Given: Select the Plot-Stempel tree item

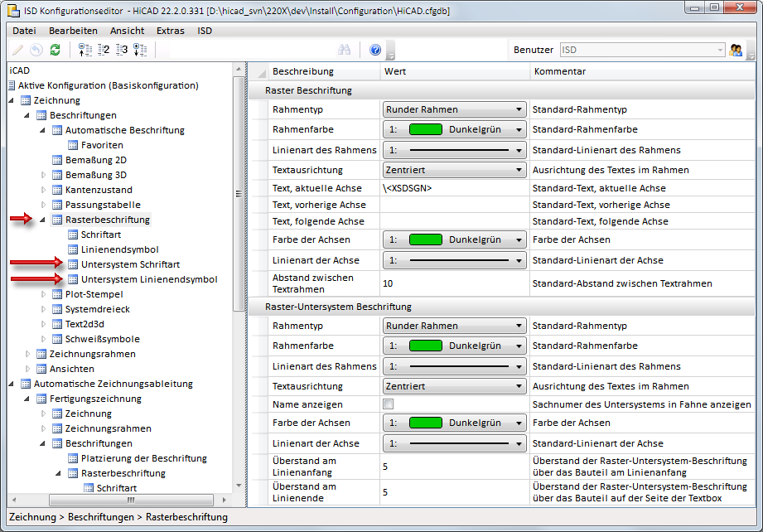Looking at the screenshot, I should 94,294.
